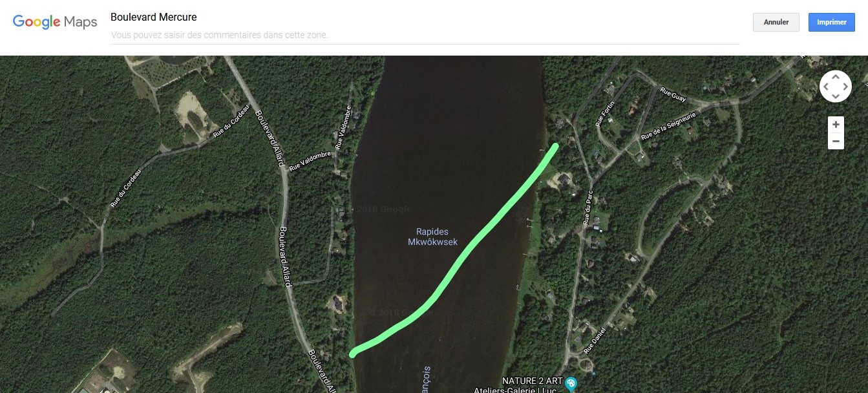The height and width of the screenshot is (393, 868).
Task: Click the comments input field under the title
Action: pyautogui.click(x=425, y=35)
